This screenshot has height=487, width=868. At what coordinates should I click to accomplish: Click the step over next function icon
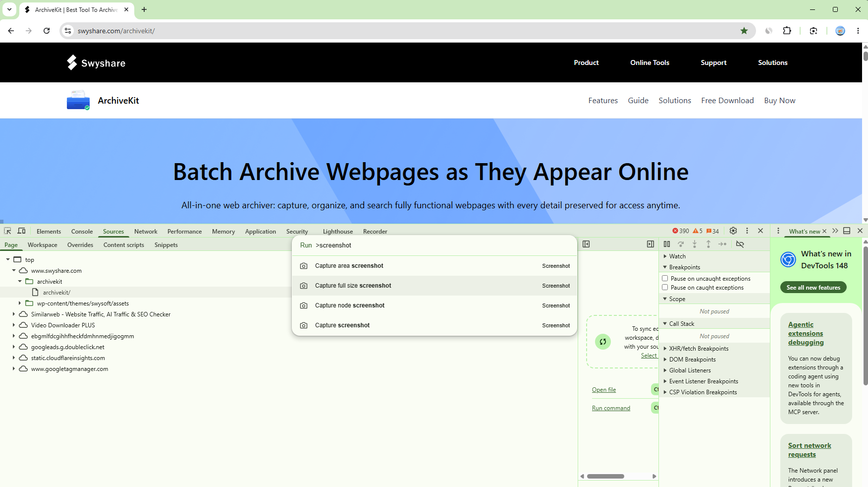pyautogui.click(x=681, y=244)
